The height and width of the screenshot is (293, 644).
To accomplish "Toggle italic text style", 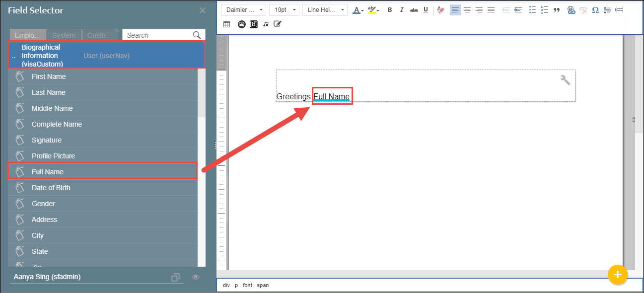I will (402, 10).
